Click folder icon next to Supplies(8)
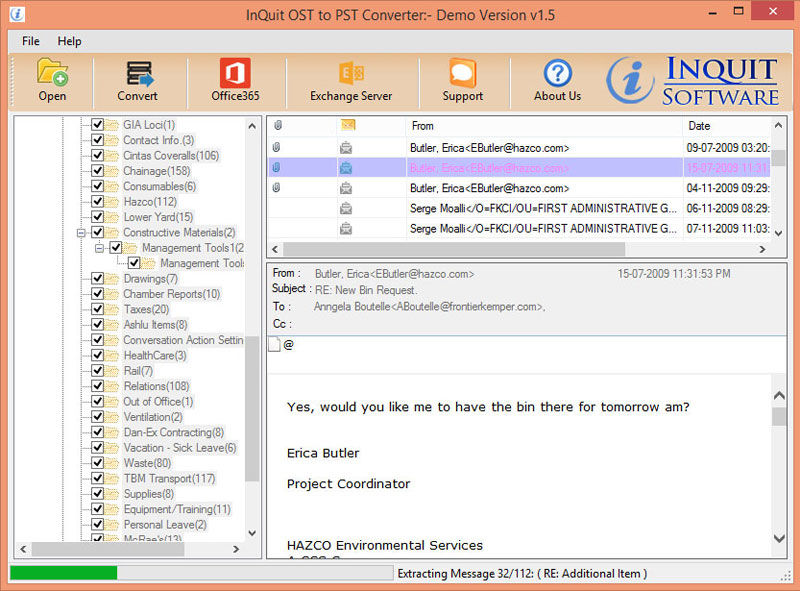 [x=112, y=494]
